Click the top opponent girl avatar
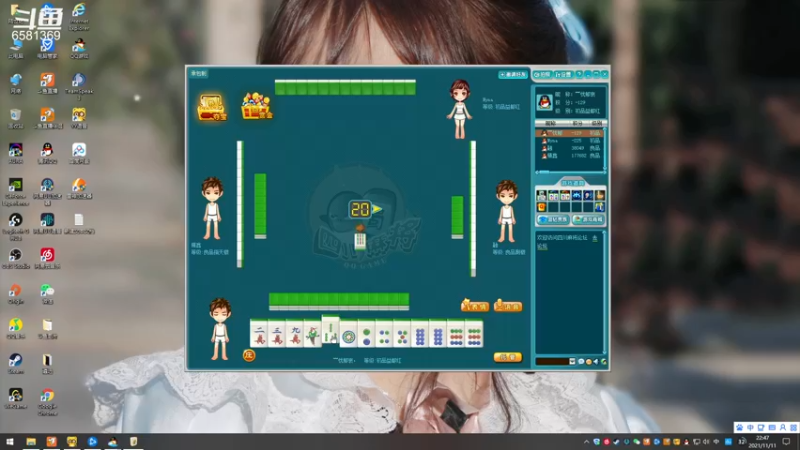The width and height of the screenshot is (800, 450). 459,109
